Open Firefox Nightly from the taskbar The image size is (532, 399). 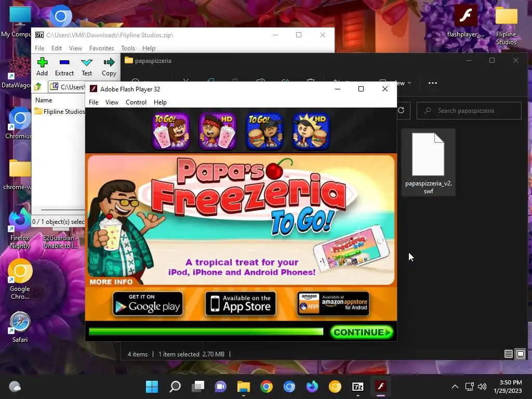pos(312,387)
